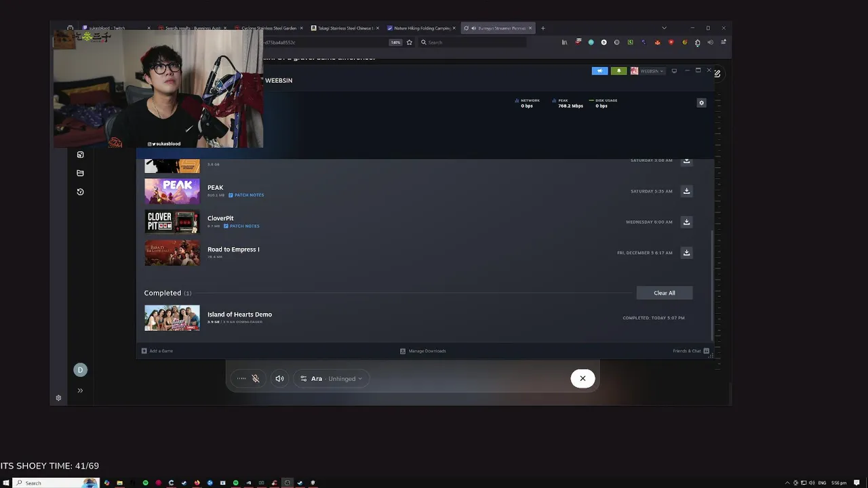Click the Windows Start button

5,483
